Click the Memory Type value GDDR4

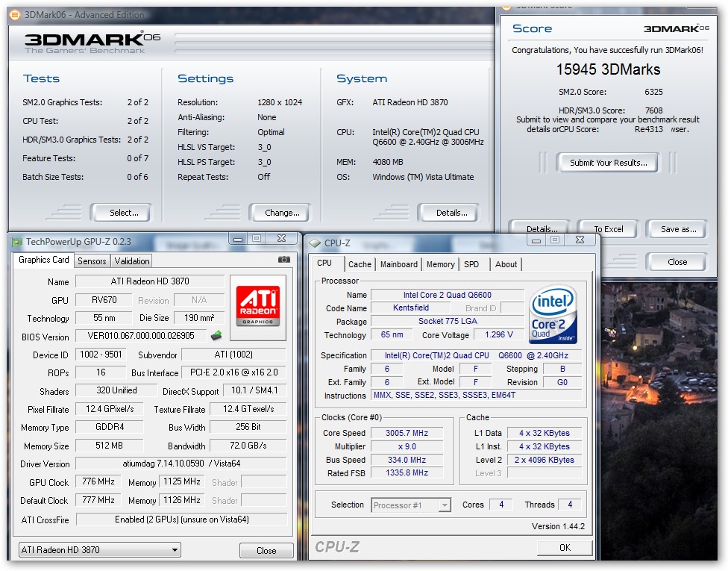point(110,427)
